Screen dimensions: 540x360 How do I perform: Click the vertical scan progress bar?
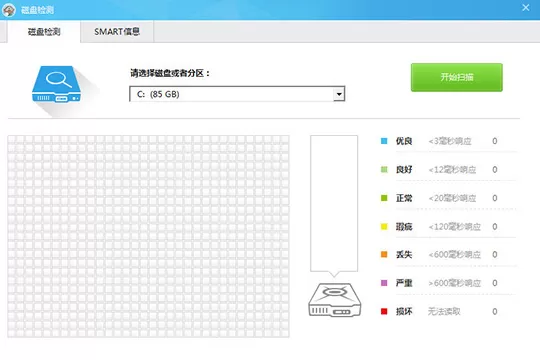coord(334,204)
